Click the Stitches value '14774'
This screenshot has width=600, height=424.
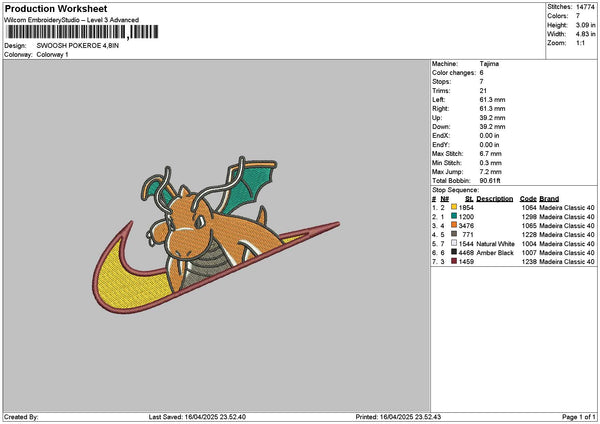[x=585, y=7]
